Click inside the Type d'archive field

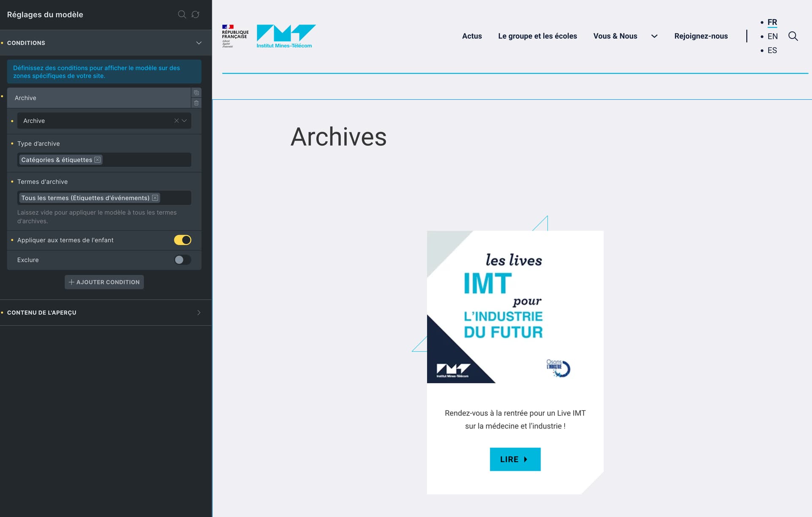[104, 159]
